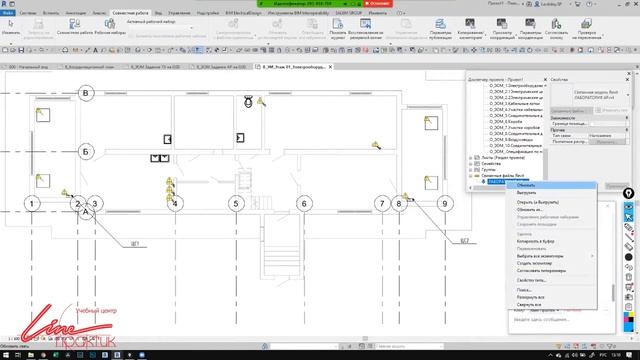Open the Файл menu tab

[x=8, y=13]
